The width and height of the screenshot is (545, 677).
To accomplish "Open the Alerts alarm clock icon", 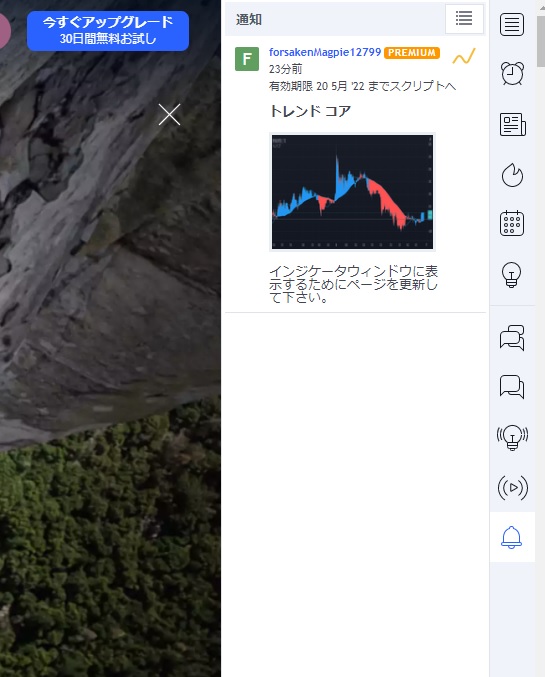I will [512, 73].
